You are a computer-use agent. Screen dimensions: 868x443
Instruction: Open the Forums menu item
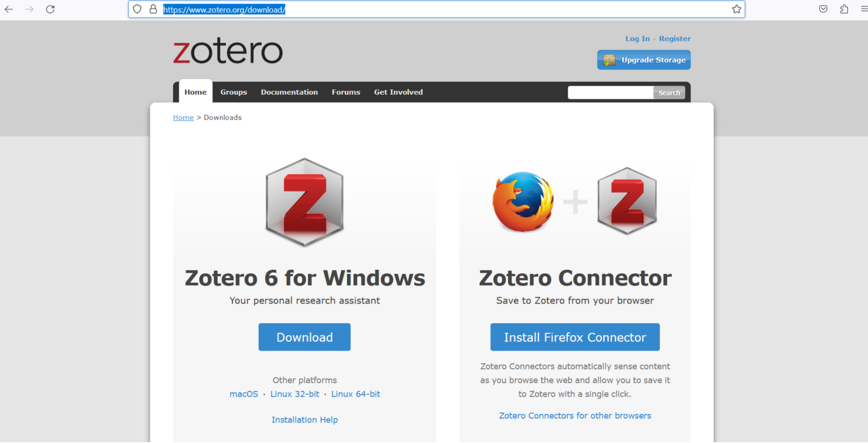(346, 92)
